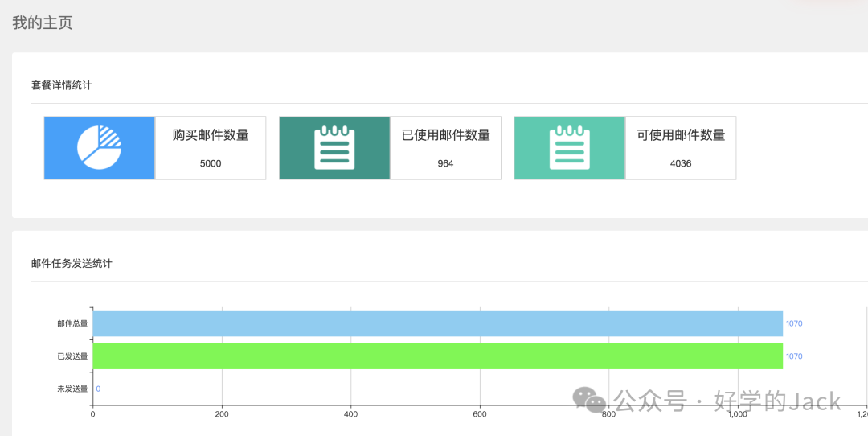
Task: Click the 0 value beside 未发送量
Action: pos(98,389)
